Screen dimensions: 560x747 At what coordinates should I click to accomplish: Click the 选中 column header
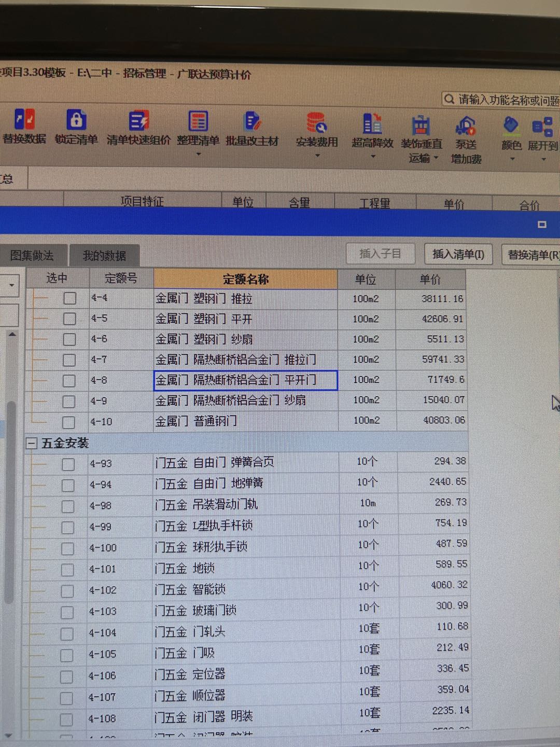(x=57, y=278)
